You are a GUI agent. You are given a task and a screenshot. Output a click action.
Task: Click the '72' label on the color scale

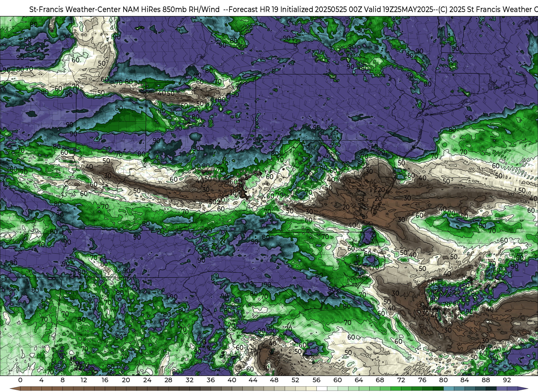coord(401,380)
